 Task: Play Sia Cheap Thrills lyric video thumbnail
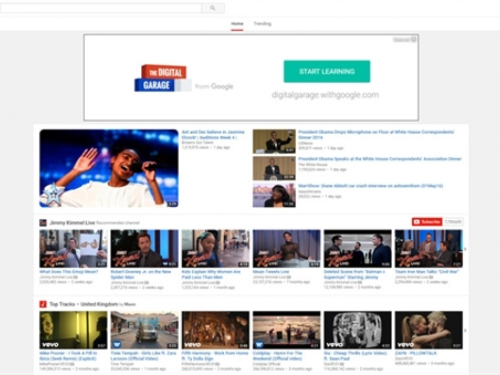(358, 330)
